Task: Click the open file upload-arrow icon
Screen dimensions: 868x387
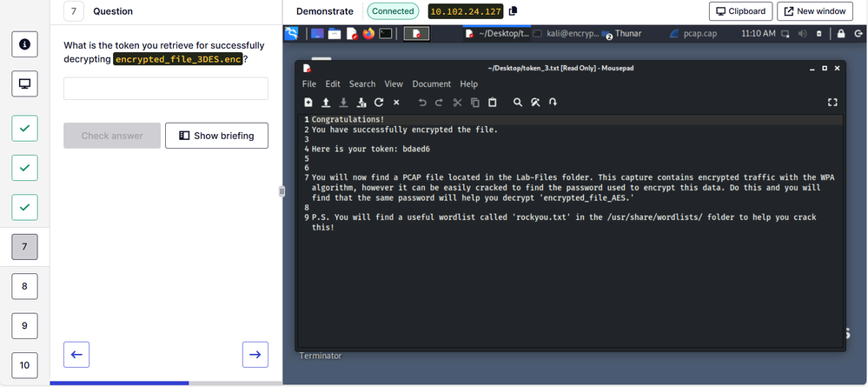Action: tap(326, 103)
